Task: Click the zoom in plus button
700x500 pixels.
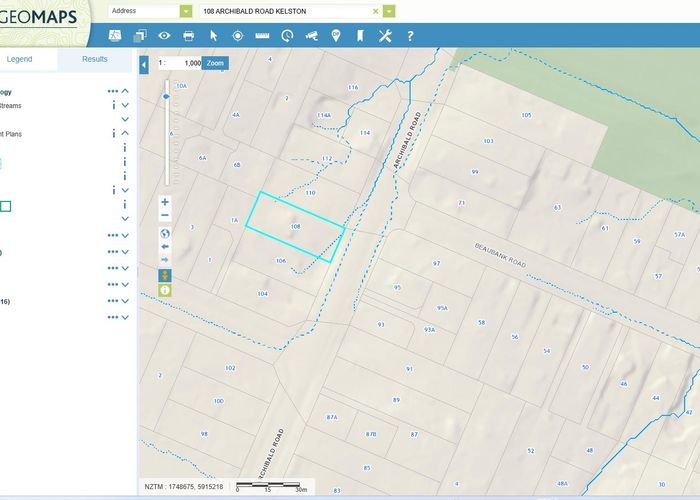Action: tap(165, 202)
